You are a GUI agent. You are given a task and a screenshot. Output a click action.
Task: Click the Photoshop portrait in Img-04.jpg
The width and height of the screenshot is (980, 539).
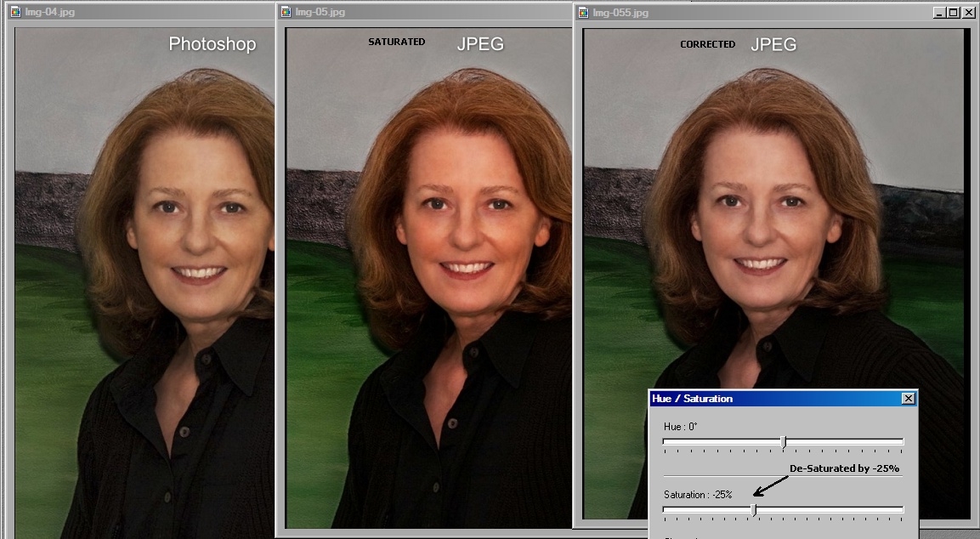[144, 282]
